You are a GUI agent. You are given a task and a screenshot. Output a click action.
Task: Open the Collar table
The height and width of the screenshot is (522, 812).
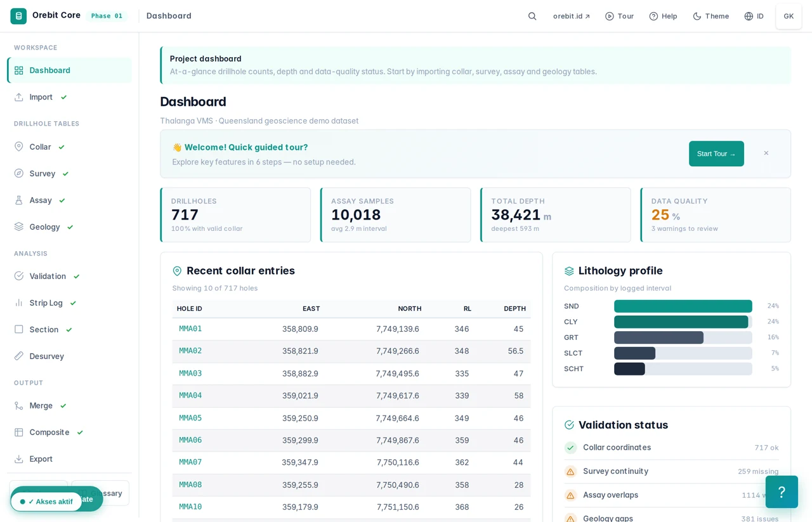pyautogui.click(x=69, y=147)
